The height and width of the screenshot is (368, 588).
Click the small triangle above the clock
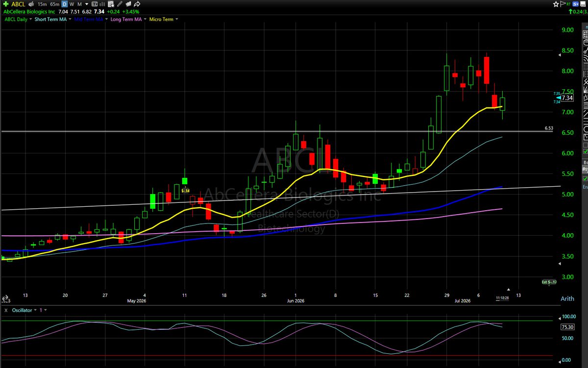508,290
